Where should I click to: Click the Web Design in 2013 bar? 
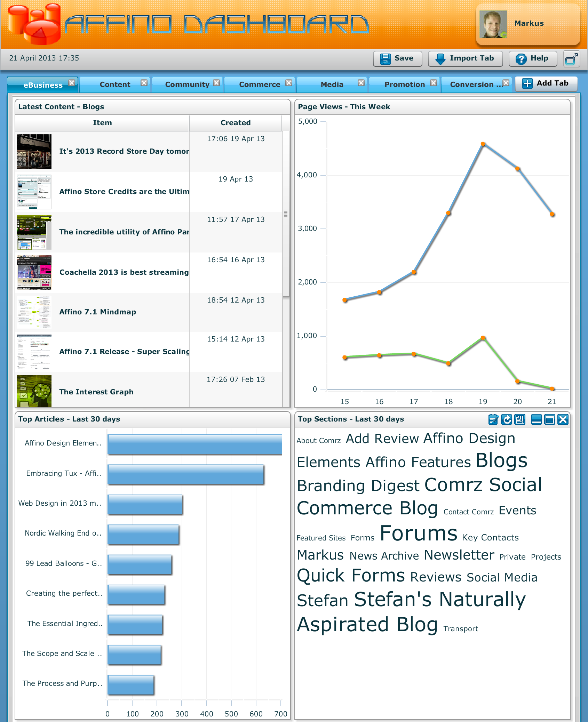(x=145, y=504)
